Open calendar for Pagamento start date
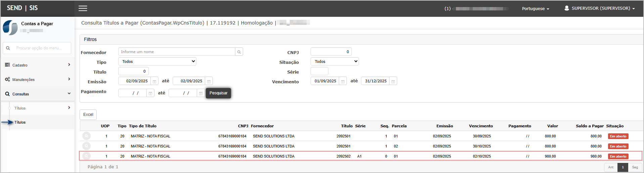644x173 pixels. click(x=150, y=93)
